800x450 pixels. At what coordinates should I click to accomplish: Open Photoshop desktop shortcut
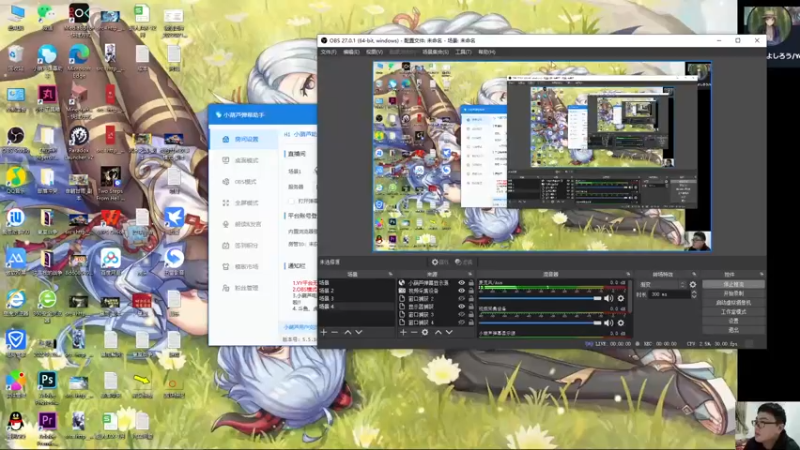(x=47, y=384)
